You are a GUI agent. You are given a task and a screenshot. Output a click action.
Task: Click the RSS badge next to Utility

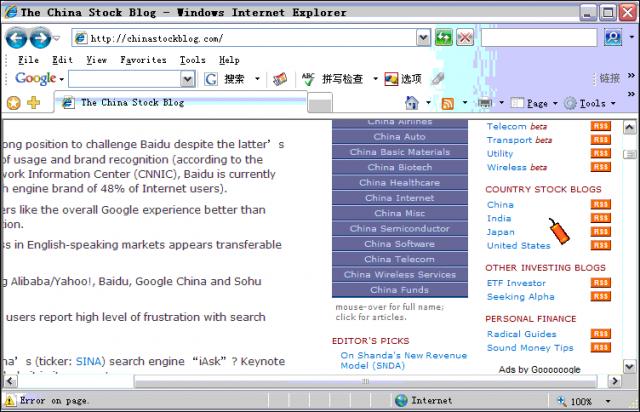click(x=601, y=153)
